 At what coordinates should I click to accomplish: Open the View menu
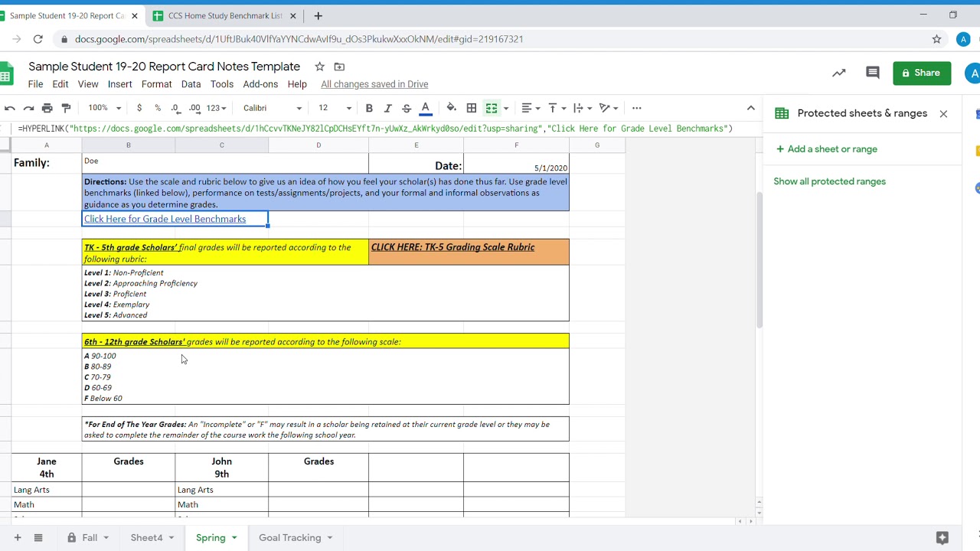(x=88, y=84)
